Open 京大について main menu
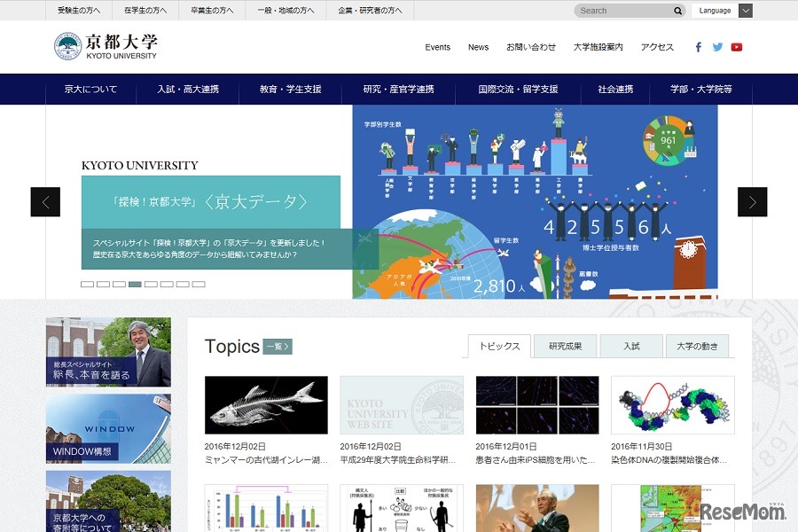The width and height of the screenshot is (798, 532). (x=90, y=89)
